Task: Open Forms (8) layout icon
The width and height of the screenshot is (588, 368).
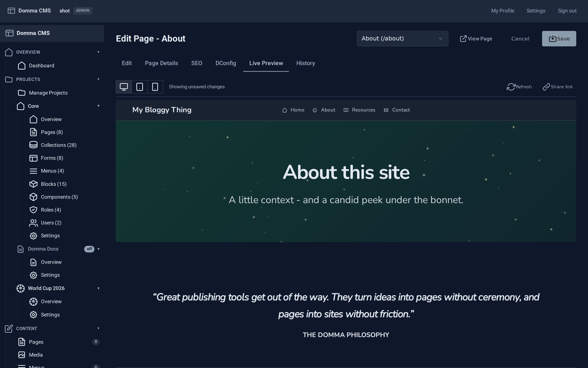Action: click(33, 158)
